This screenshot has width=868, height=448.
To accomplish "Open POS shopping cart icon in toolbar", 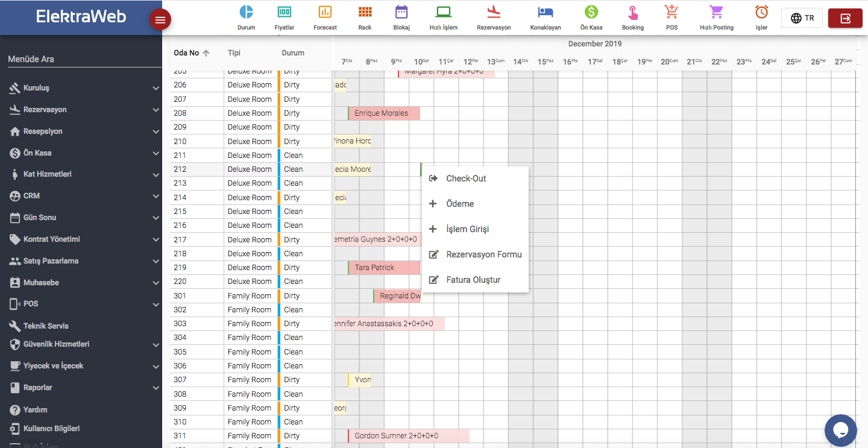I will point(671,11).
